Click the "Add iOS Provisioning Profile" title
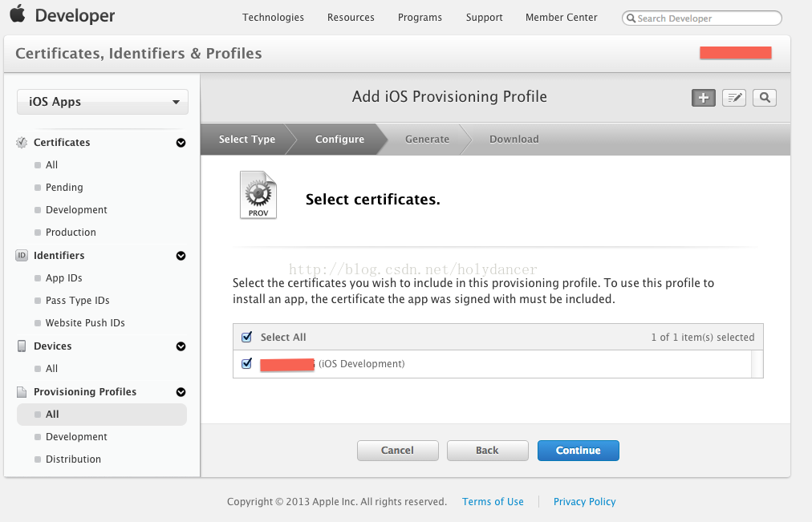This screenshot has width=812, height=522. point(449,97)
